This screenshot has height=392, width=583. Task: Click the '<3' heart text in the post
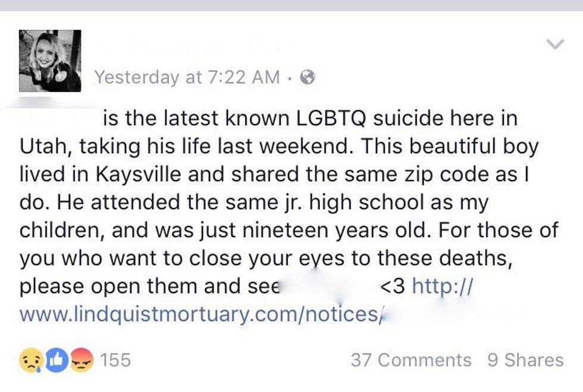393,286
